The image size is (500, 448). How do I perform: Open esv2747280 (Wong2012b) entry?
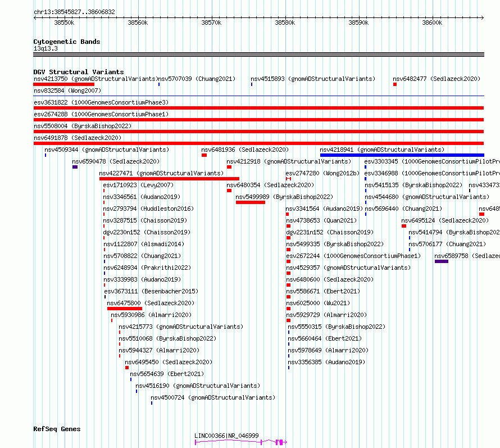[x=322, y=173]
